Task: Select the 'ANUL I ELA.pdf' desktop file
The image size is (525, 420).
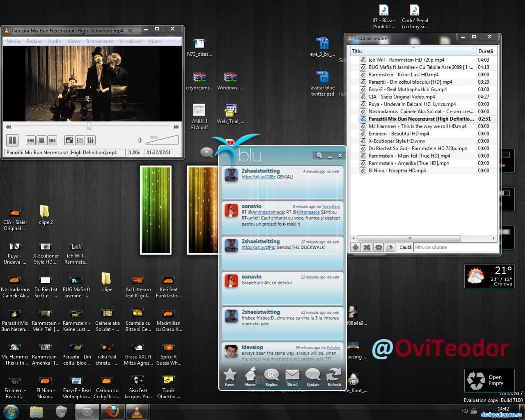Action: [199, 117]
